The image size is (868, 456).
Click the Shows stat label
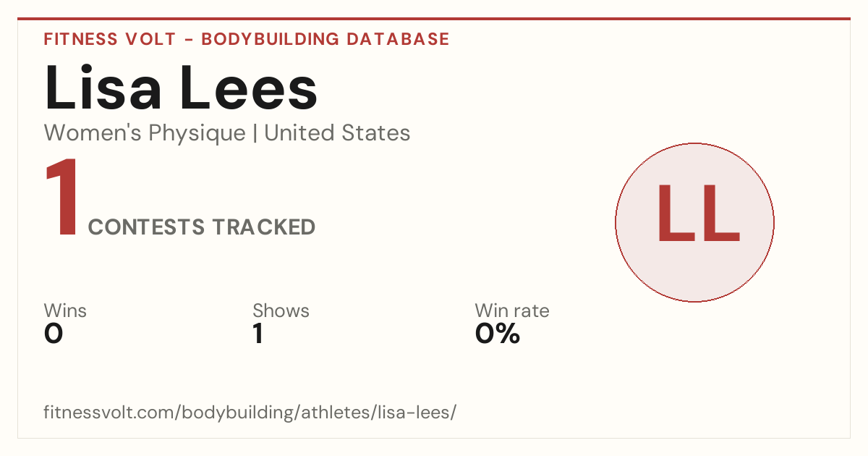(281, 311)
